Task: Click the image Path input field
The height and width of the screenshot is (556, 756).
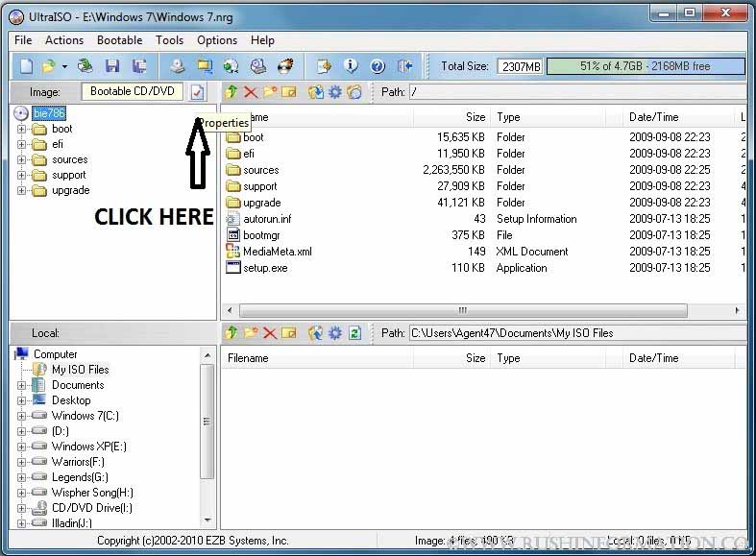Action: point(577,91)
